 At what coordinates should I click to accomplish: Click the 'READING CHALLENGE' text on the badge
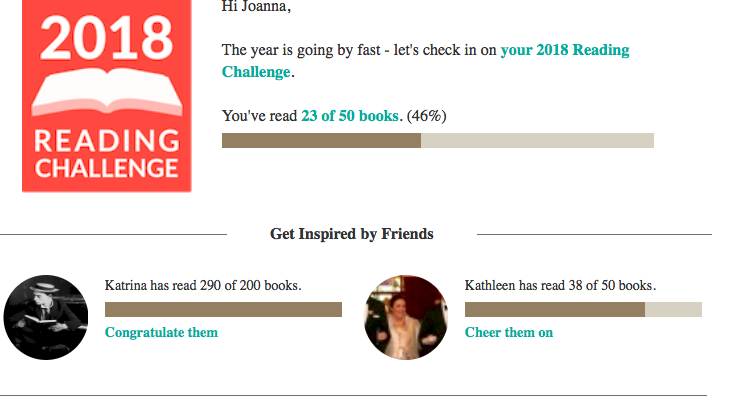click(x=107, y=154)
